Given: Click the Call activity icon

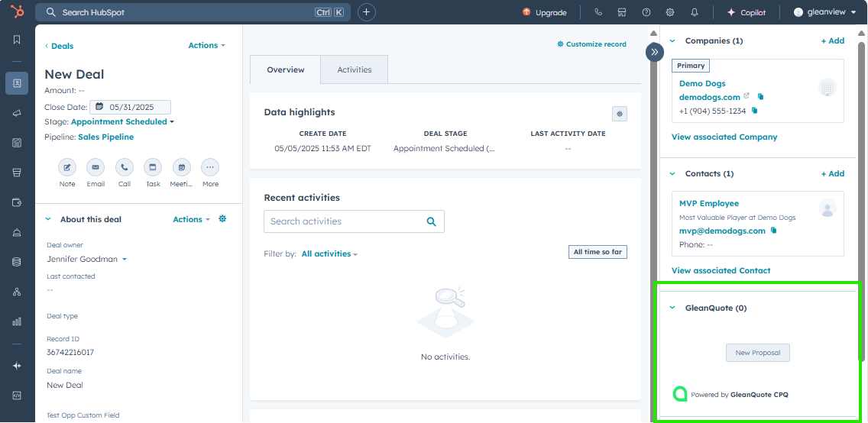Looking at the screenshot, I should [124, 167].
